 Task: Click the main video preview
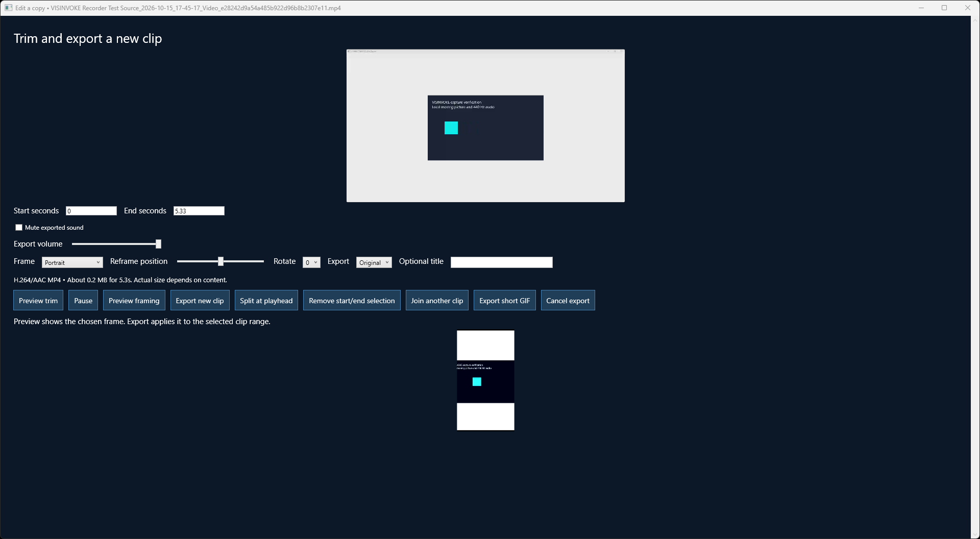pos(485,126)
